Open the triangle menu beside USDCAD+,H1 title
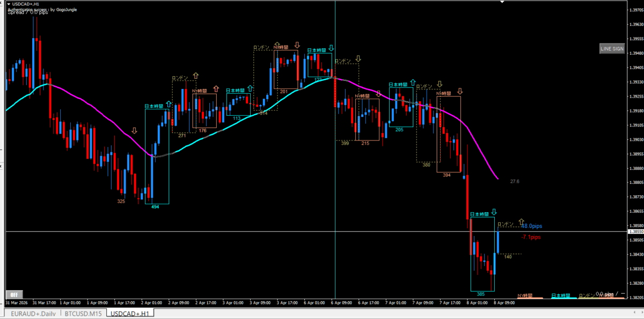Viewport: 644px width, 319px height. click(9, 4)
